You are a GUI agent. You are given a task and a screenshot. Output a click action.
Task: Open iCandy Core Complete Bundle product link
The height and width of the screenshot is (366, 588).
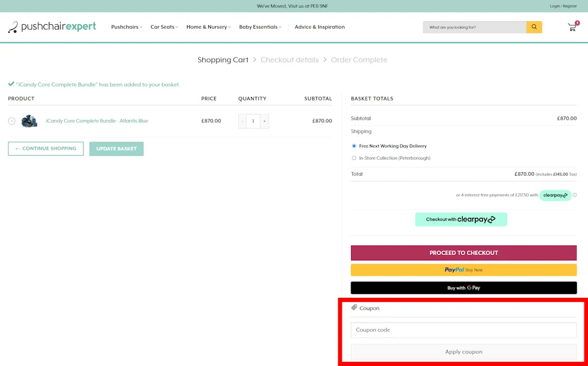coord(97,121)
